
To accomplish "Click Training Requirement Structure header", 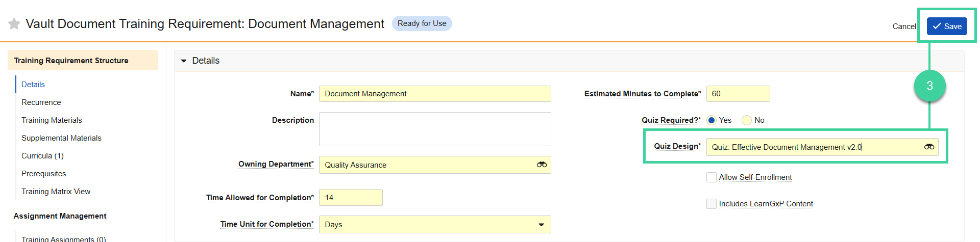I will pyautogui.click(x=83, y=60).
